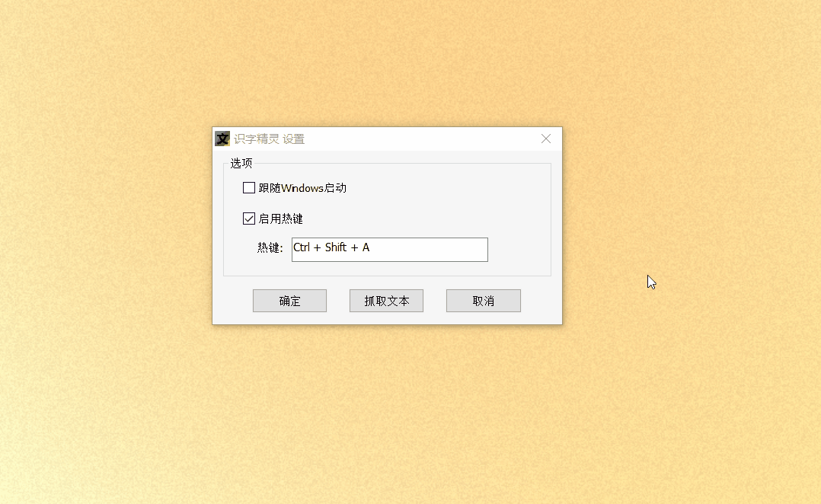Start capture with 抓取文本 button

coord(386,301)
